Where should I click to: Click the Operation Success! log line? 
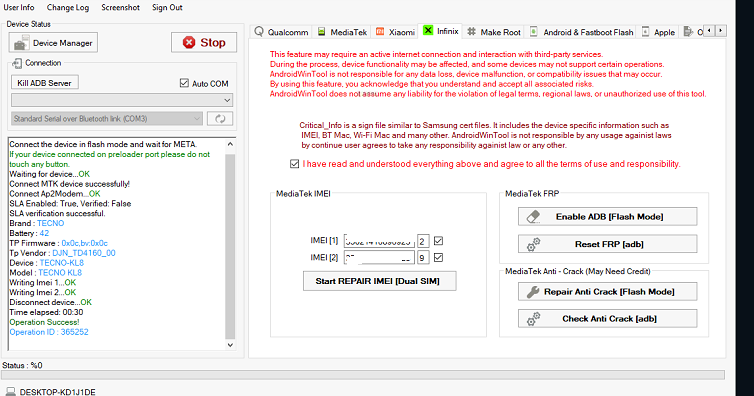coord(44,322)
